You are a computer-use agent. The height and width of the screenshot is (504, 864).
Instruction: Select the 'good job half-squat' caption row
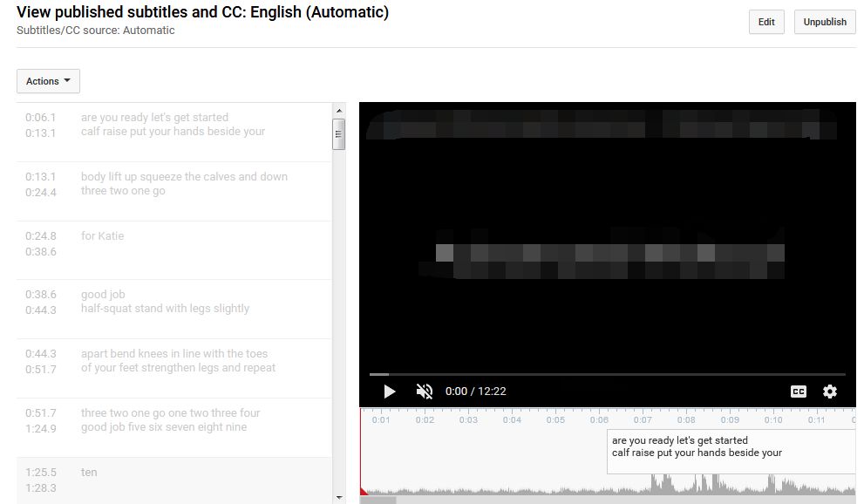(x=174, y=310)
